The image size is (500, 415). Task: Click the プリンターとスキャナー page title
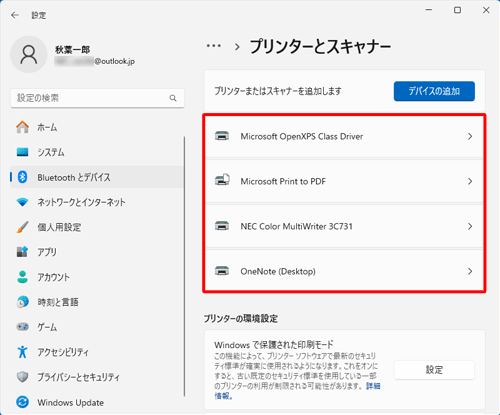coord(321,46)
